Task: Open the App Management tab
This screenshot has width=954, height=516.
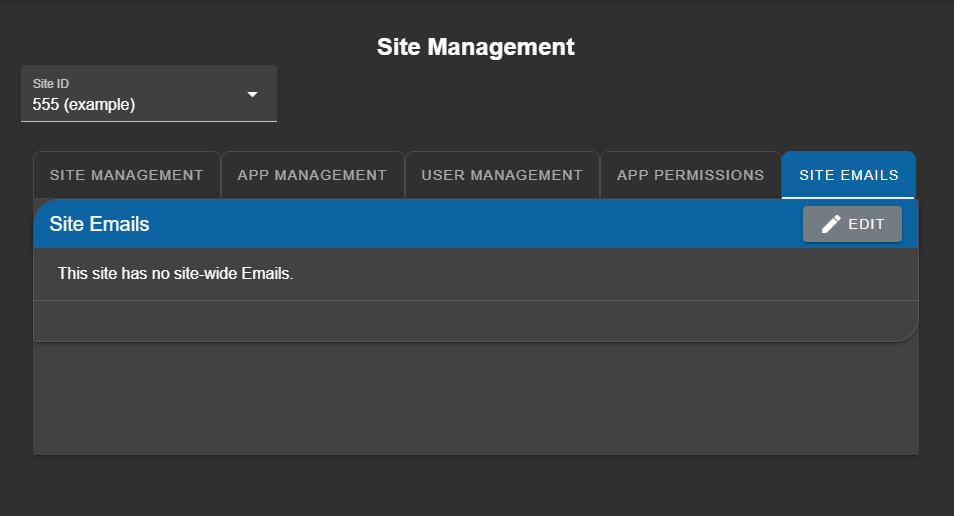Action: click(x=312, y=175)
